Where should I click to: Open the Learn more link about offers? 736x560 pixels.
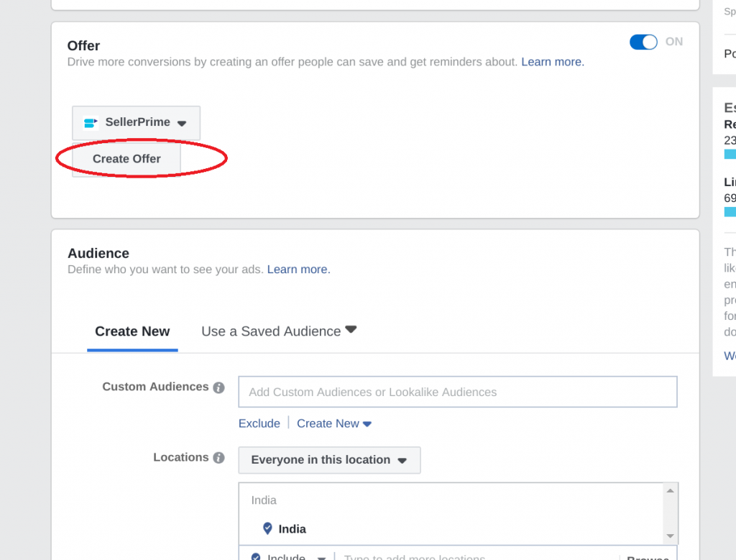pos(551,62)
